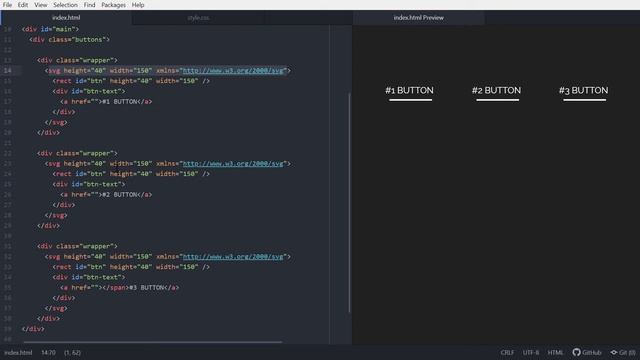Open the Edit menu

(23, 5)
